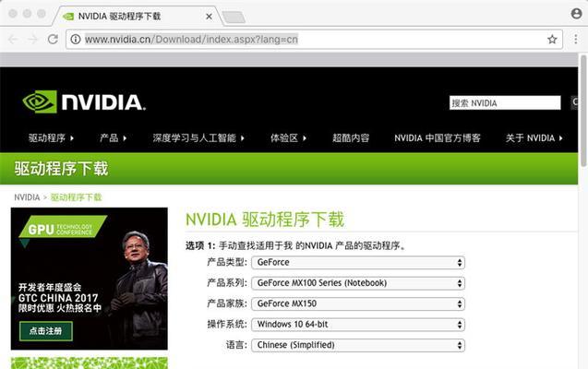The width and height of the screenshot is (588, 369).
Task: Close the NVIDIA 驱动程序下载 tab
Action: (210, 17)
